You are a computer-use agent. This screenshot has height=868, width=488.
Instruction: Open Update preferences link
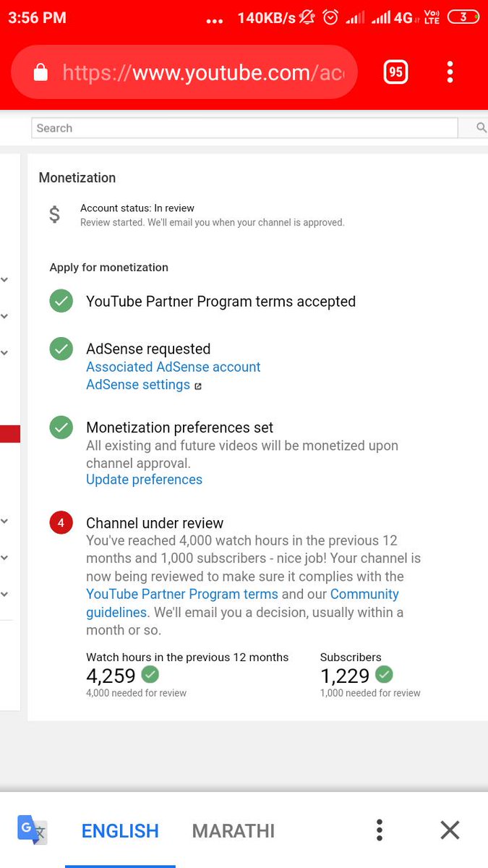coord(144,480)
